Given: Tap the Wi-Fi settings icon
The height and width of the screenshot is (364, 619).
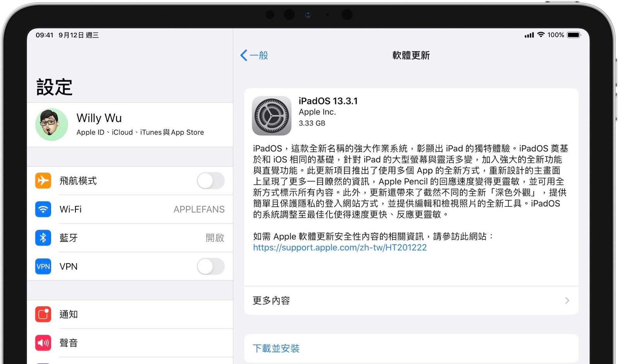Looking at the screenshot, I should tap(43, 209).
